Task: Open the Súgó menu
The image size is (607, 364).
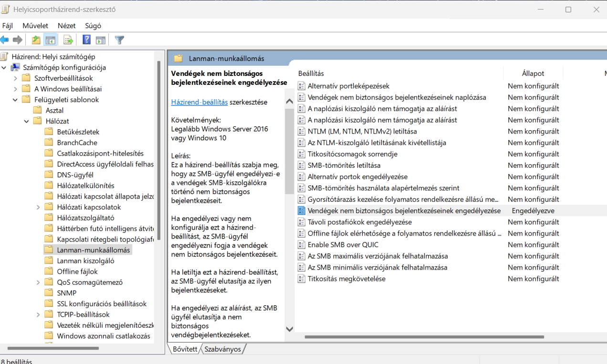Action: click(x=93, y=26)
